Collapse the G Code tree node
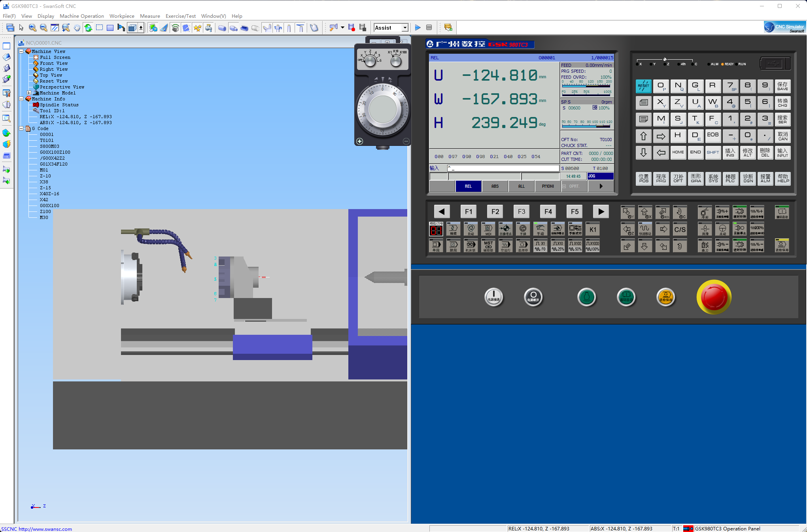This screenshot has width=807, height=532. point(21,128)
